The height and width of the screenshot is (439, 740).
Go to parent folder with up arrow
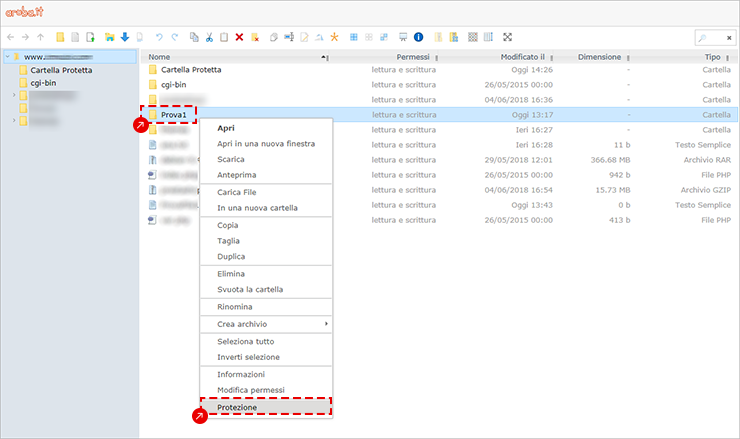tap(41, 37)
